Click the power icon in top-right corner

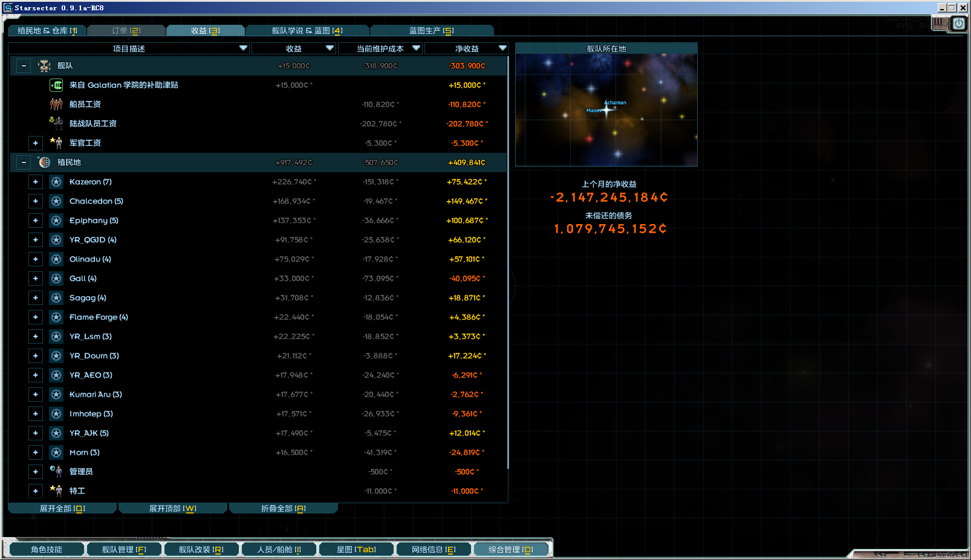[x=958, y=24]
